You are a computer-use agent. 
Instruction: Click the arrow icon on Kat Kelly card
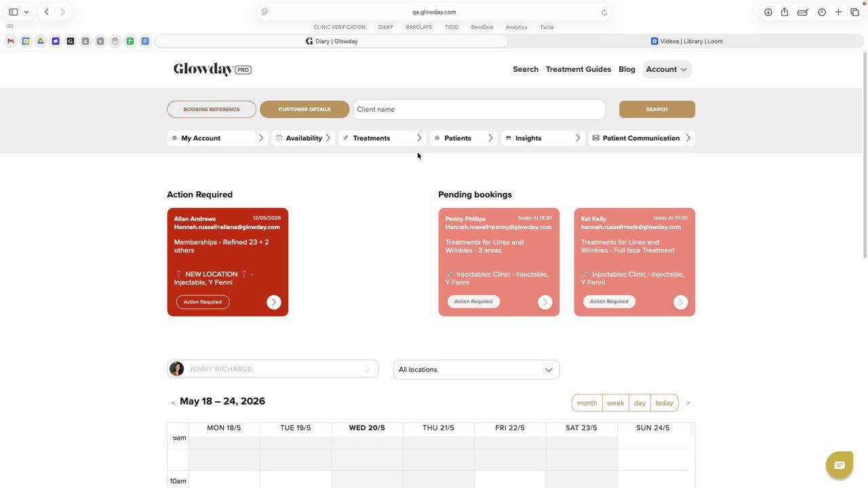pyautogui.click(x=681, y=302)
